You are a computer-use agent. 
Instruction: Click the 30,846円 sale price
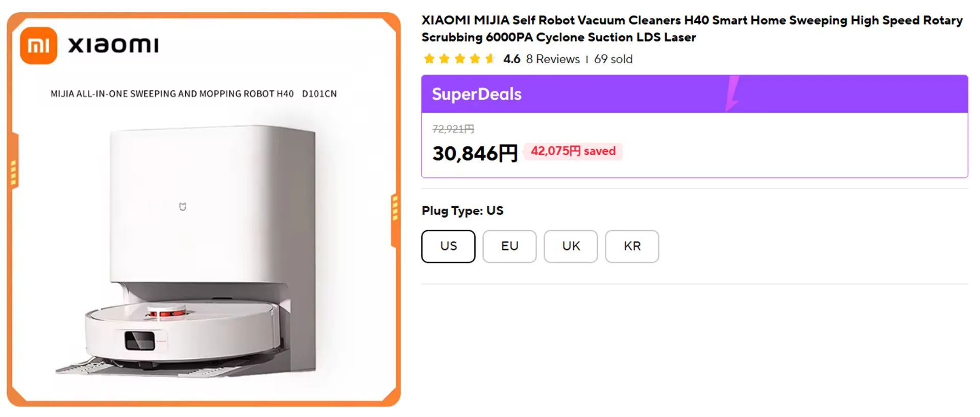click(475, 153)
